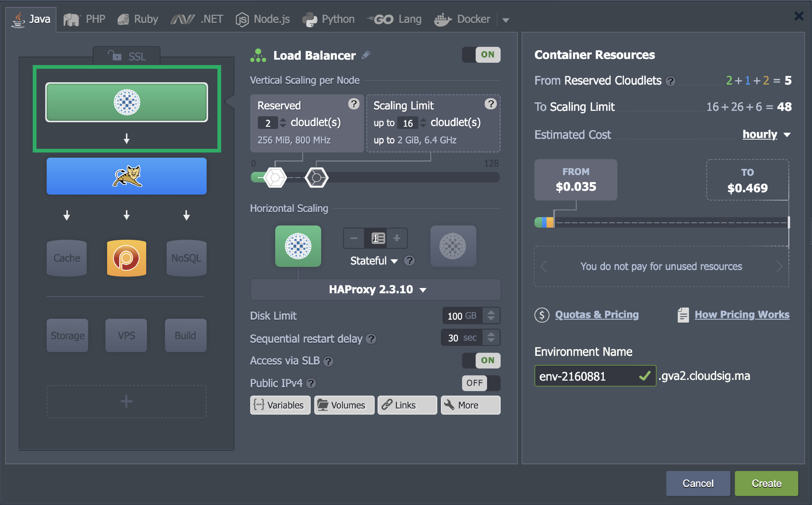Select the green load balancer node block

(x=127, y=102)
